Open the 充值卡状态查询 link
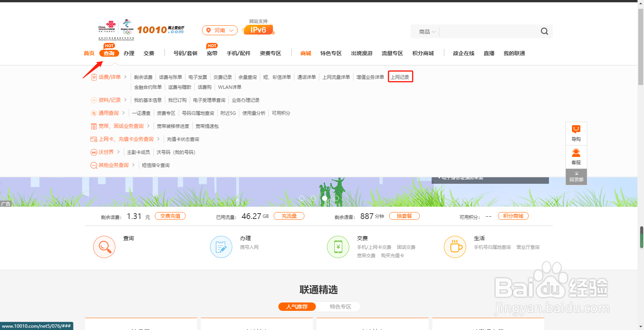The image size is (644, 330). (183, 139)
